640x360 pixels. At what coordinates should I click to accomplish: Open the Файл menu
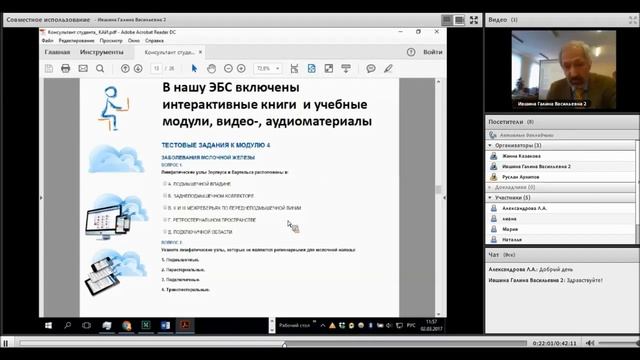(48, 41)
